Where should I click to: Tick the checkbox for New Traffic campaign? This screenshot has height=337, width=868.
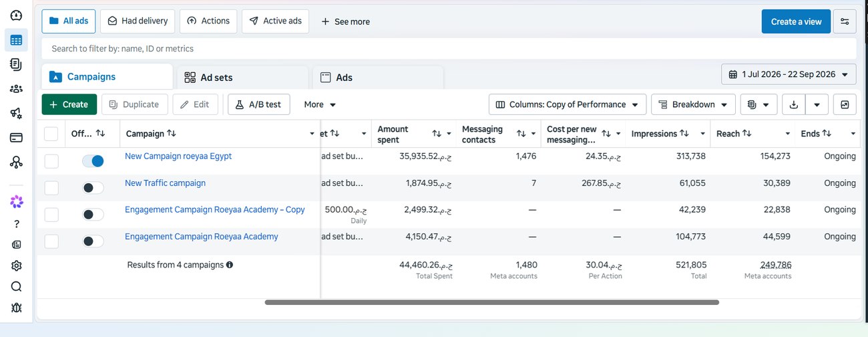[51, 188]
